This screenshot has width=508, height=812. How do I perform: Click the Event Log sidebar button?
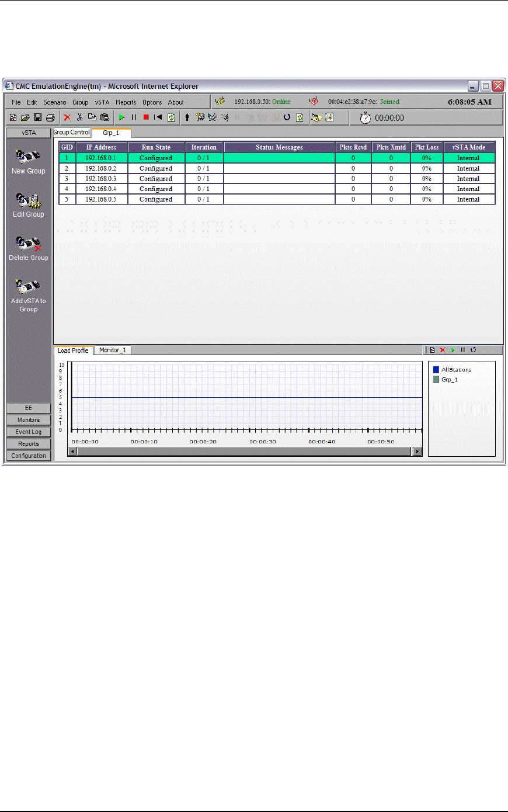(29, 432)
